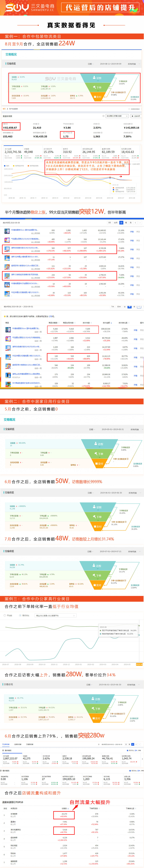Click 详情 link for 气泡膜加厚 row, 2019-09-09 table
This screenshot has height=868, width=144.
click(132, 241)
